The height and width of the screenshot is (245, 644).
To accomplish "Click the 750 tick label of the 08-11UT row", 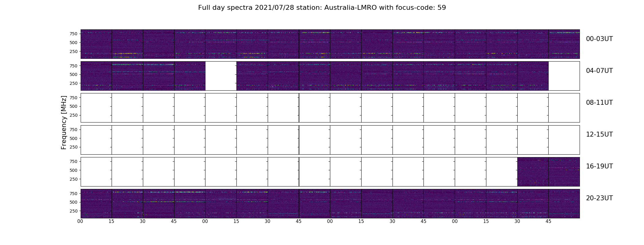I will click(x=73, y=98).
